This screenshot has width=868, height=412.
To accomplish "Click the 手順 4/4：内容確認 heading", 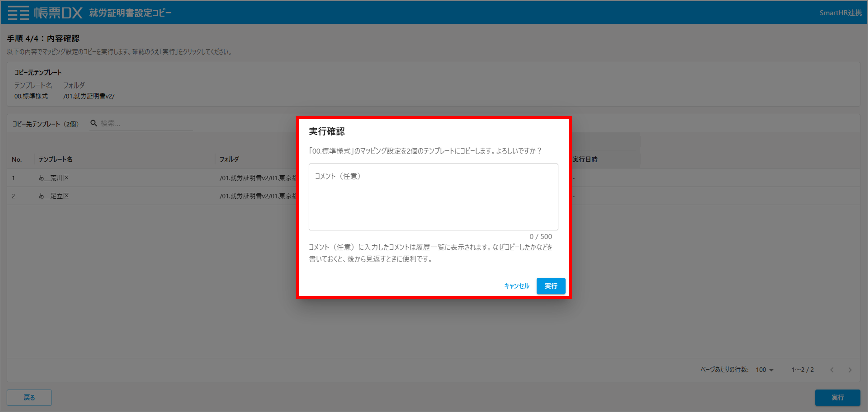I will coord(44,38).
